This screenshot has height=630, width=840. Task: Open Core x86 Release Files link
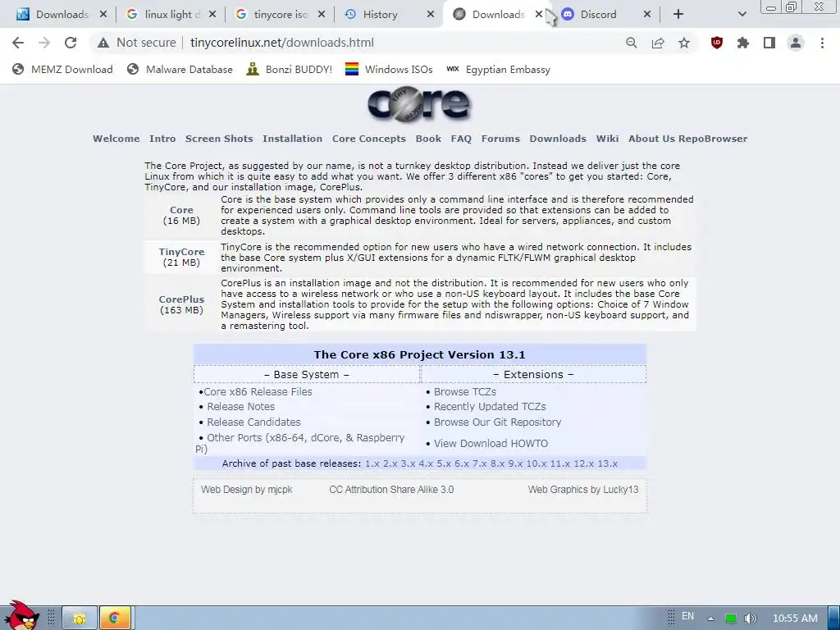click(258, 391)
